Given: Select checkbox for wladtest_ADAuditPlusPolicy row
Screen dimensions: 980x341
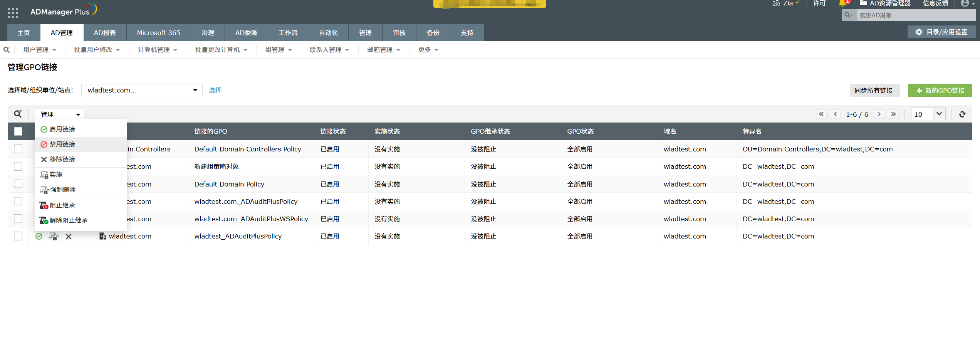Looking at the screenshot, I should tap(18, 236).
